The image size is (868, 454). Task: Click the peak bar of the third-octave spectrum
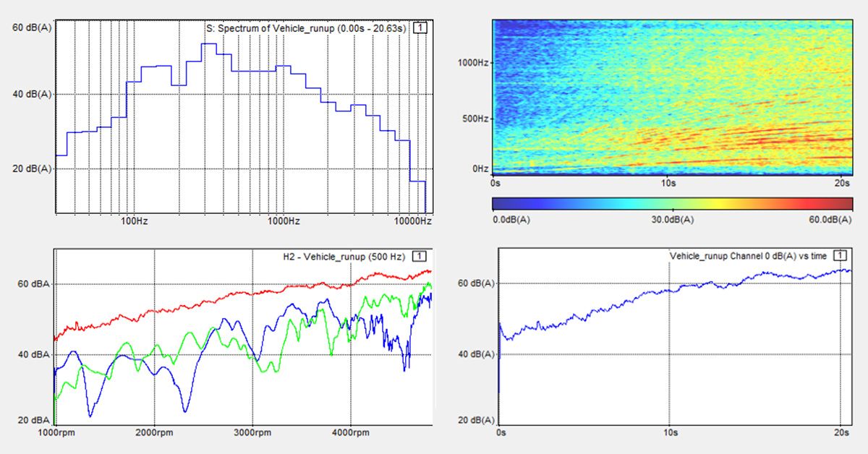tap(209, 44)
